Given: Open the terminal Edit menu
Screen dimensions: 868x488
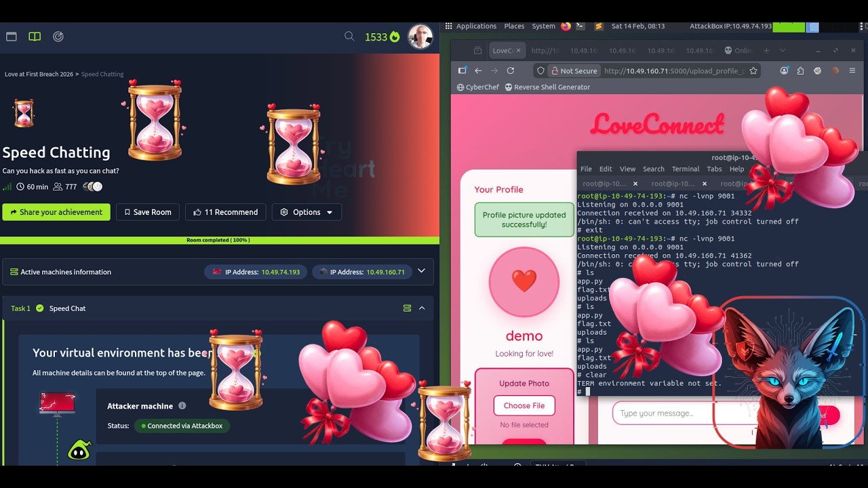Looking at the screenshot, I should 606,169.
